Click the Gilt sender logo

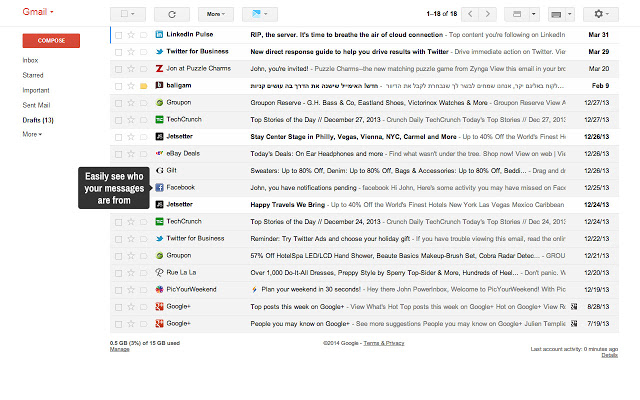(x=160, y=170)
